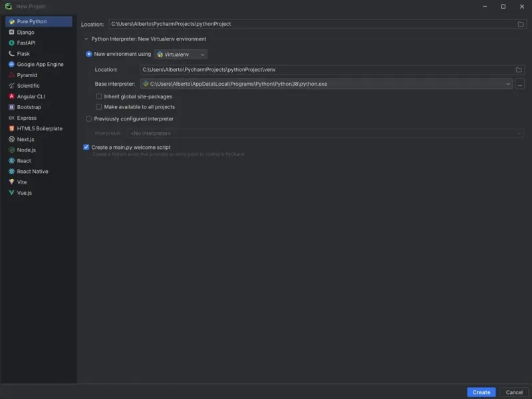Click PyCharm logo in title bar
This screenshot has height=399, width=532.
pyautogui.click(x=8, y=6)
